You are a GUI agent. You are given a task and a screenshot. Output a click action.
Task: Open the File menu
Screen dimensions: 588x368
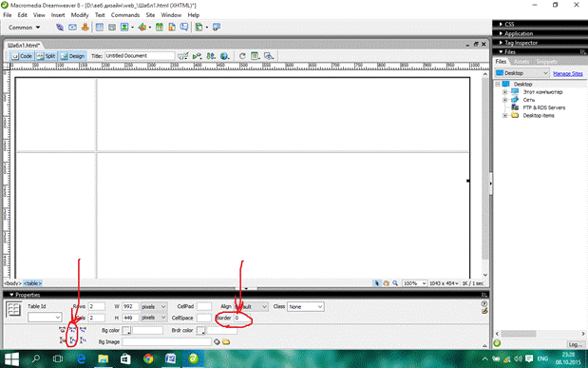pos(8,15)
